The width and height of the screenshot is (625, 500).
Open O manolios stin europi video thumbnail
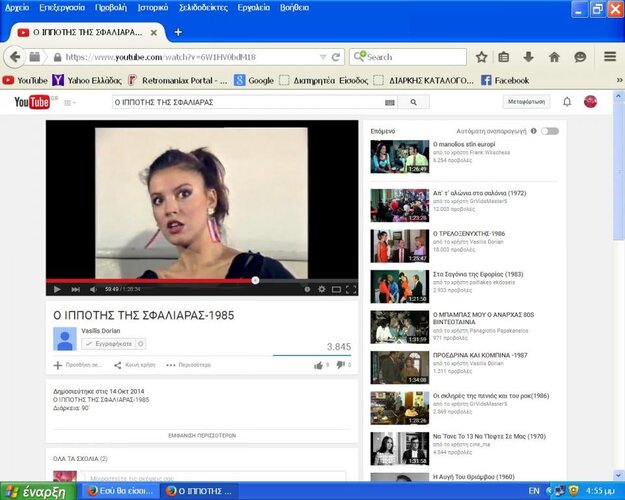[x=399, y=156]
